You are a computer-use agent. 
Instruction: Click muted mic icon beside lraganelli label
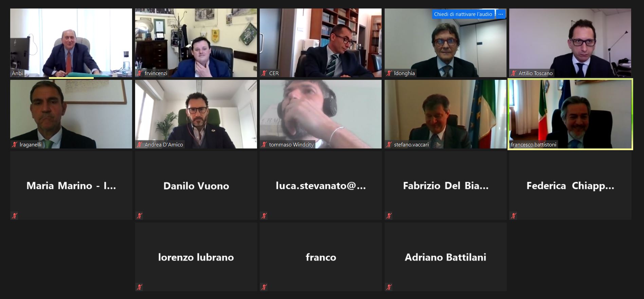click(x=15, y=144)
